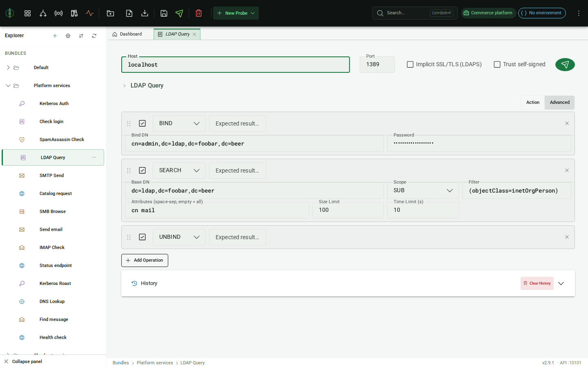The height and width of the screenshot is (368, 588).
Task: Delete probe with the red trash icon
Action: coord(198,13)
